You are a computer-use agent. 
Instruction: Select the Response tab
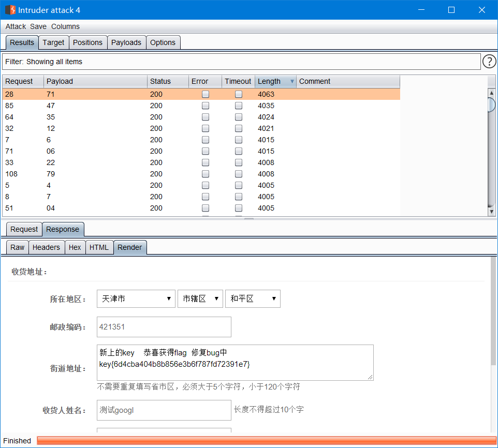coord(63,229)
